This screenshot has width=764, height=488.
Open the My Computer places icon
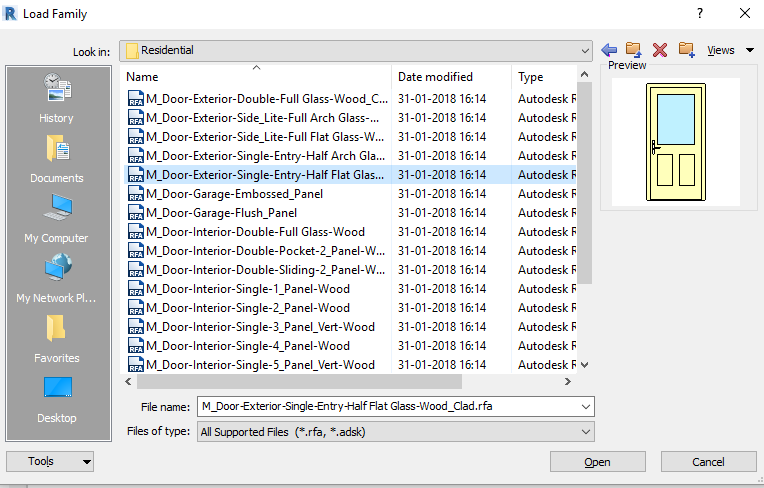coord(57,207)
